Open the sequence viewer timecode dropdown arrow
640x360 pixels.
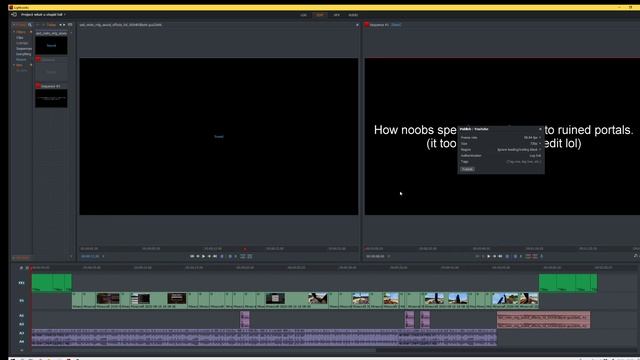point(388,256)
